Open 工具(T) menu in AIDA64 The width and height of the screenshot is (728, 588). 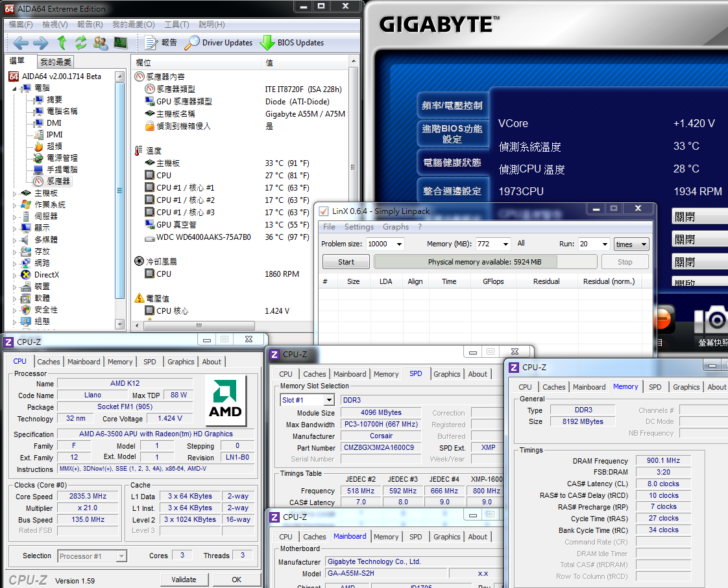coord(176,24)
